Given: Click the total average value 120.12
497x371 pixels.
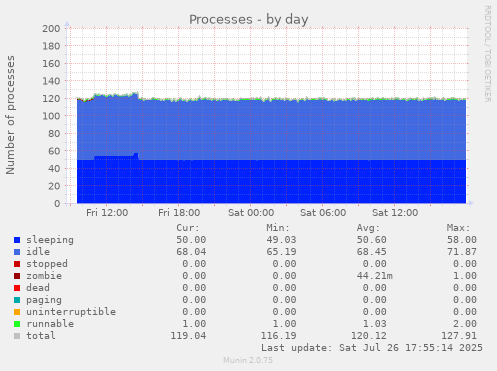Looking at the screenshot, I should (x=369, y=336).
